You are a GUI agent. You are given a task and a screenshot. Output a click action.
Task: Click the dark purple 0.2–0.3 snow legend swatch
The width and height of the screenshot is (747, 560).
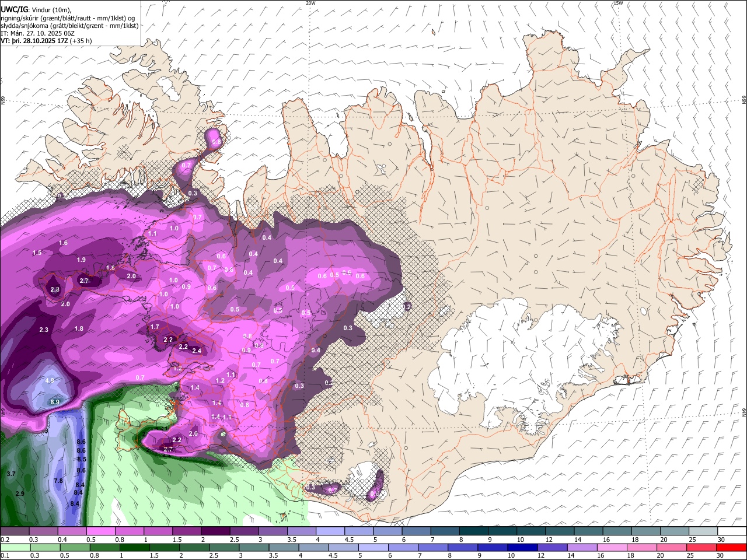tap(15, 531)
